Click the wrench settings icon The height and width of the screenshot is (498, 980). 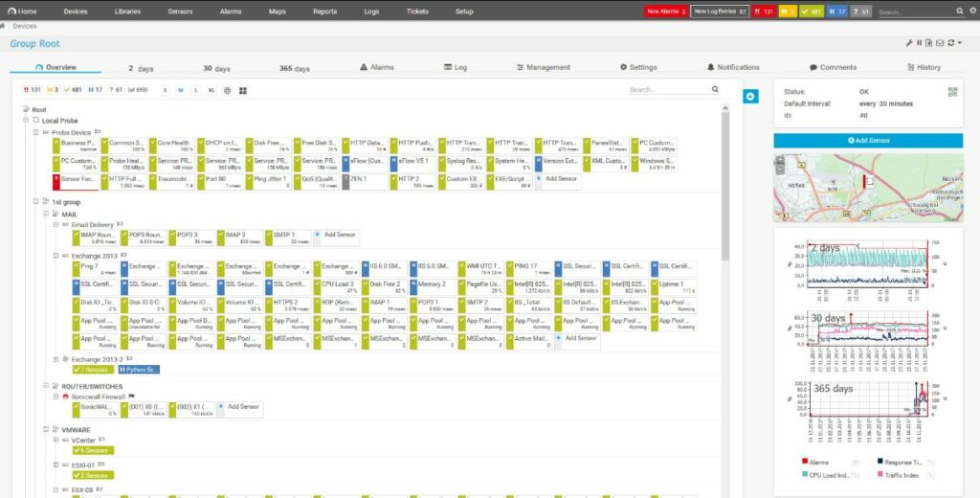click(909, 43)
